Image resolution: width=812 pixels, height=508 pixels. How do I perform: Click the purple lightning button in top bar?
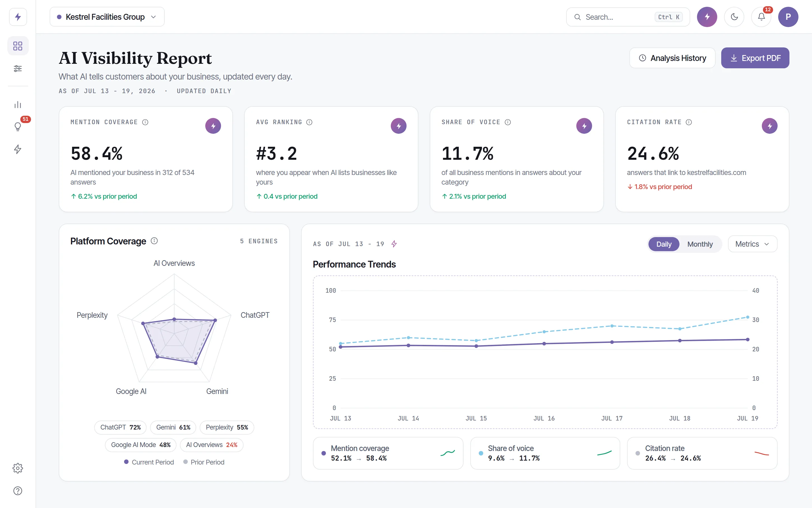point(707,17)
